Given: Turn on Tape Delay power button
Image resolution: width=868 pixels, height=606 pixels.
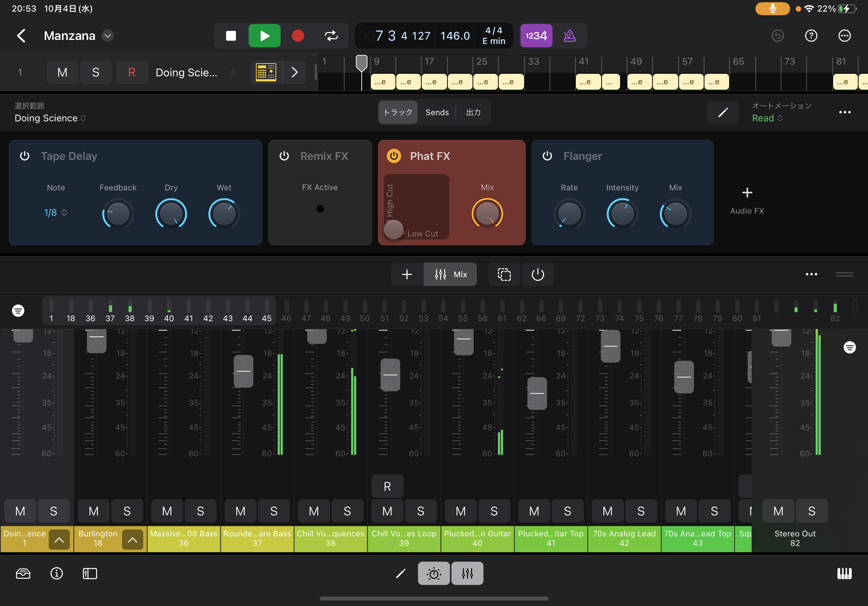Looking at the screenshot, I should 25,156.
